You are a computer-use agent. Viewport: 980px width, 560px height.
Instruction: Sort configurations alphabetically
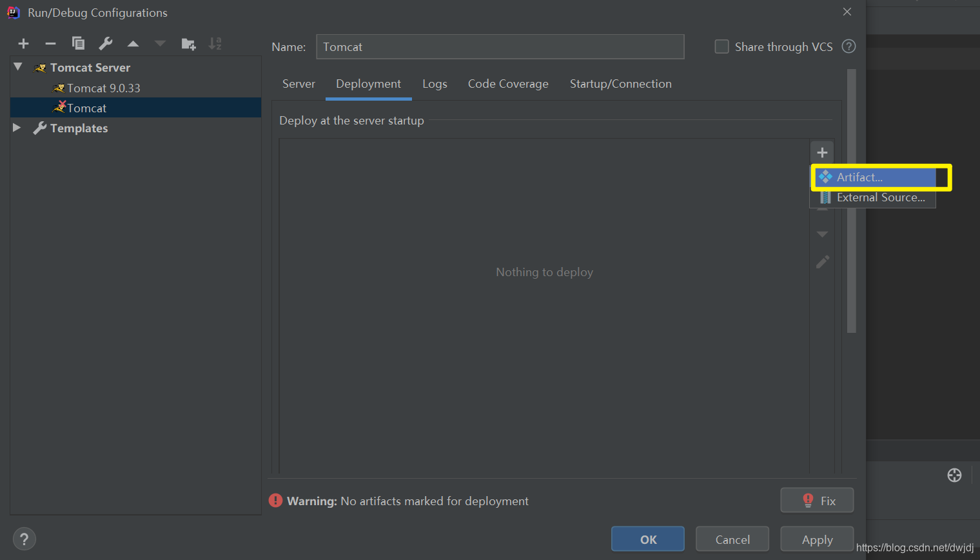[215, 44]
